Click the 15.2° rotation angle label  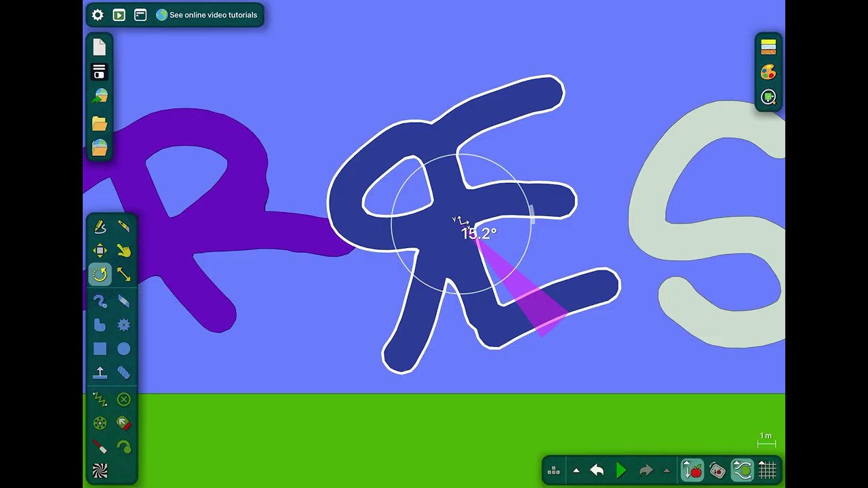click(x=479, y=234)
